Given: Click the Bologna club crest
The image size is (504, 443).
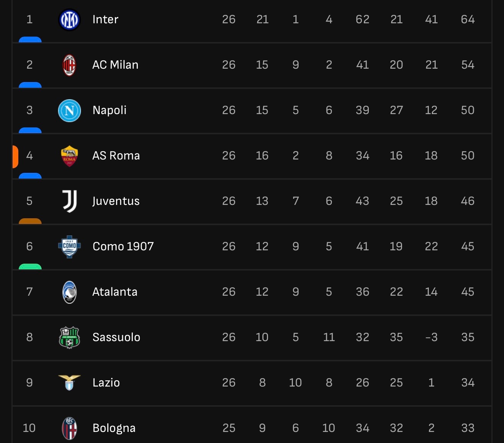Looking at the screenshot, I should 69,428.
